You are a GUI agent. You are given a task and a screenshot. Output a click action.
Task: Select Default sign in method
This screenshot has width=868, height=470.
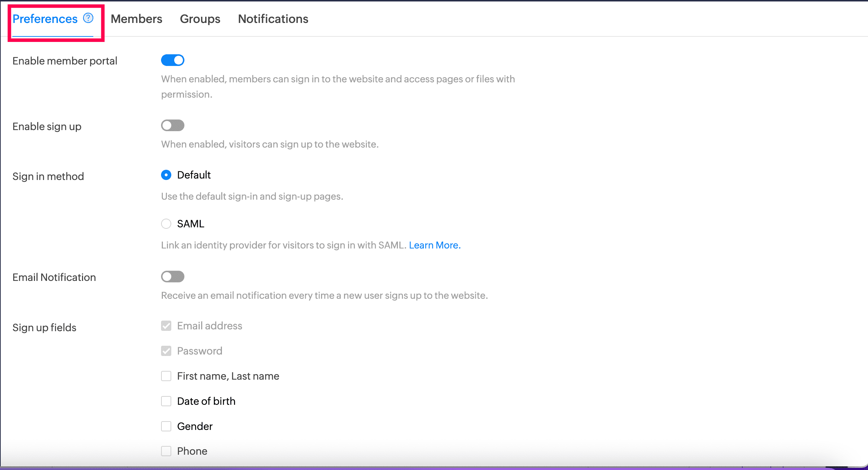click(x=166, y=175)
